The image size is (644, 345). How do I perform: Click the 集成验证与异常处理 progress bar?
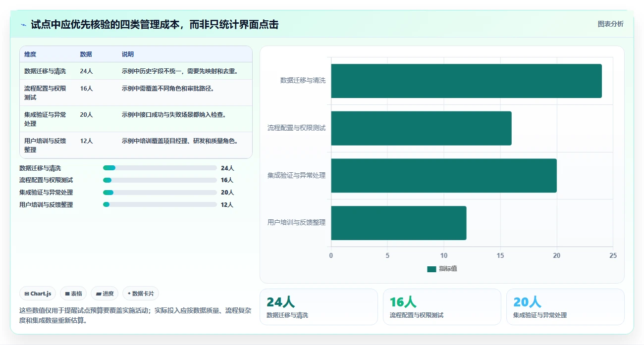(x=160, y=193)
